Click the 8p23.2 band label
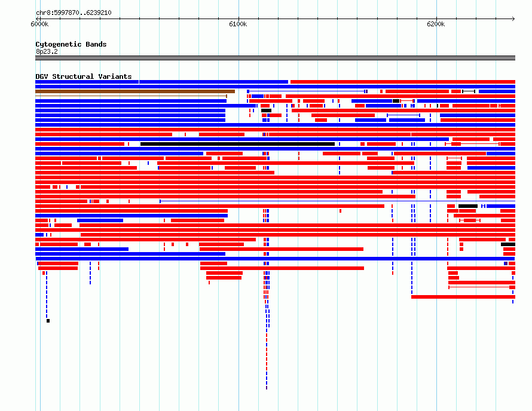This screenshot has width=532, height=411. click(47, 51)
